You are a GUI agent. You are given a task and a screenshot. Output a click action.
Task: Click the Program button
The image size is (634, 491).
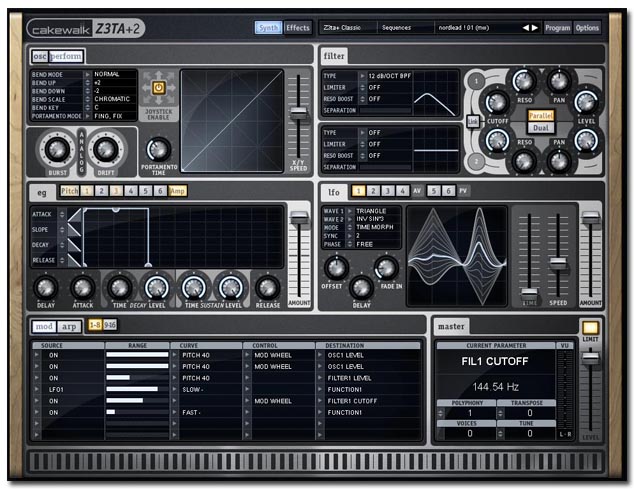pyautogui.click(x=558, y=28)
